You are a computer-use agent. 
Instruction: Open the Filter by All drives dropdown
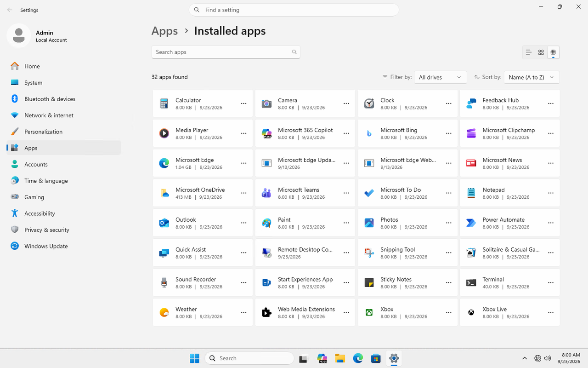[440, 77]
